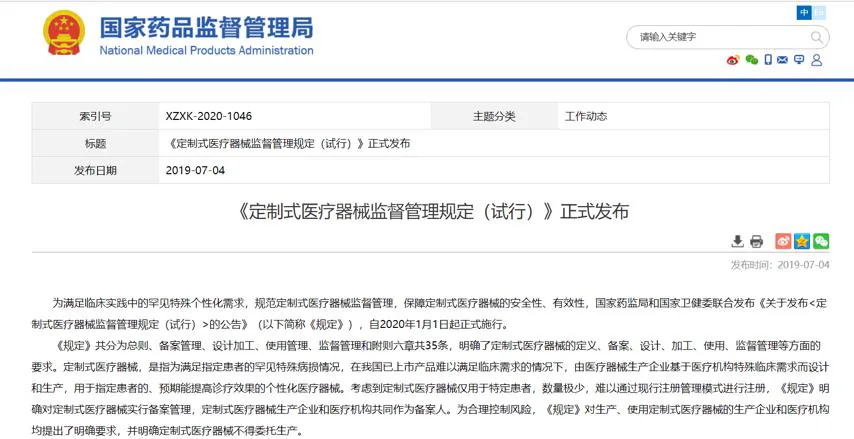Click the title cell text in info table
This screenshot has width=854, height=439.
(288, 144)
